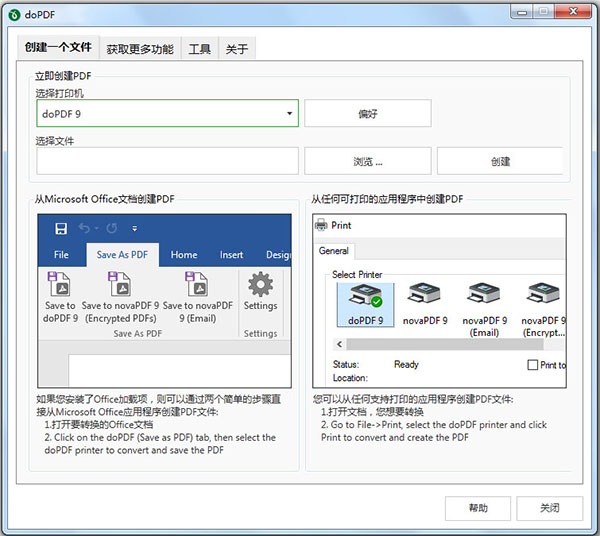The height and width of the screenshot is (536, 600).
Task: Click the 偏好 preferences button
Action: [367, 113]
